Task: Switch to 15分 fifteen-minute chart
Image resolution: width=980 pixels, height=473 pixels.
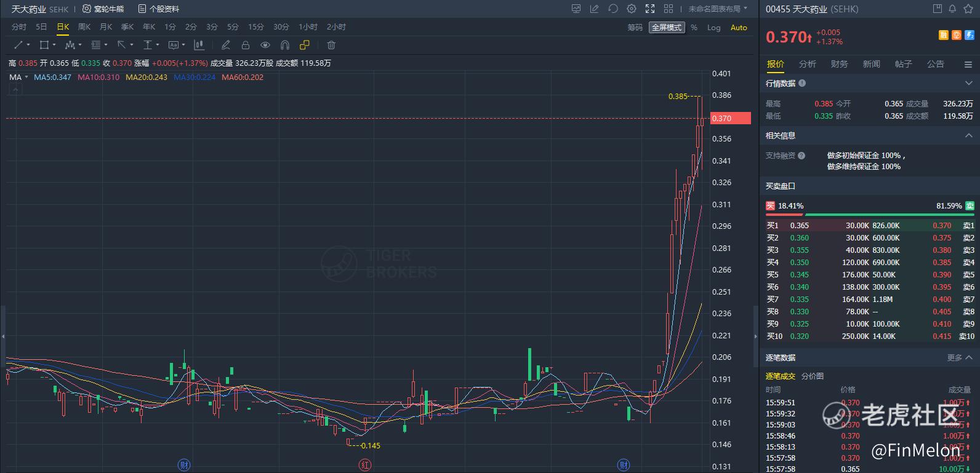Action: (256, 27)
